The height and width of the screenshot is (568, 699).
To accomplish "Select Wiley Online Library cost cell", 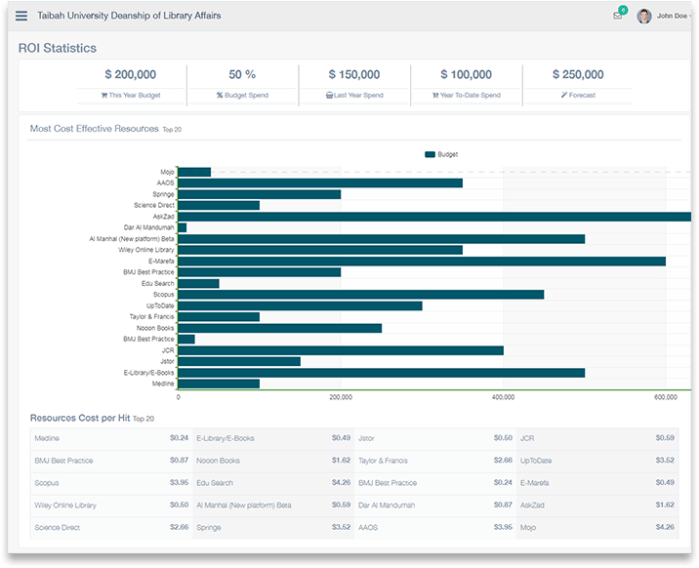I will click(110, 505).
